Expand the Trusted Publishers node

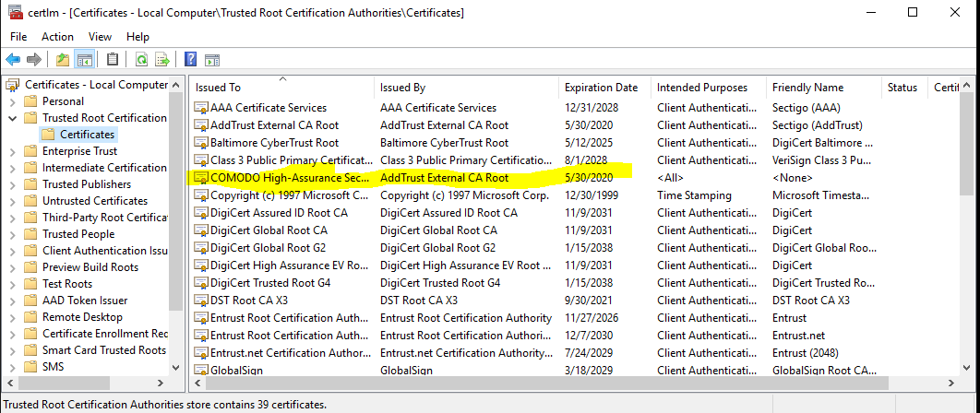(13, 184)
